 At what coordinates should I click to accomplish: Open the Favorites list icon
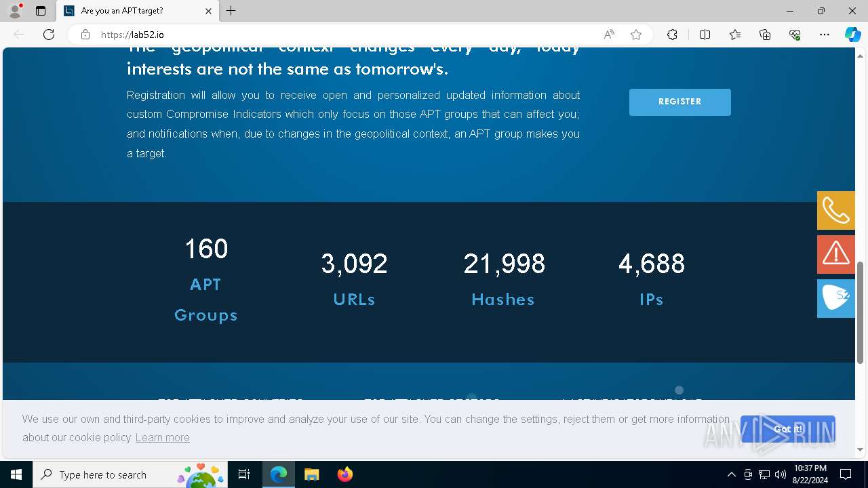click(735, 35)
